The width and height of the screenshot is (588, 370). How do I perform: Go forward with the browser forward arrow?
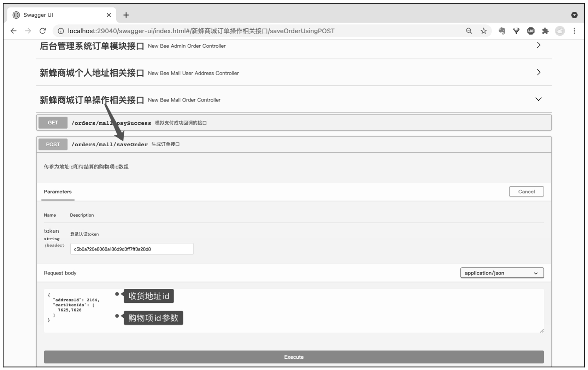pos(28,31)
